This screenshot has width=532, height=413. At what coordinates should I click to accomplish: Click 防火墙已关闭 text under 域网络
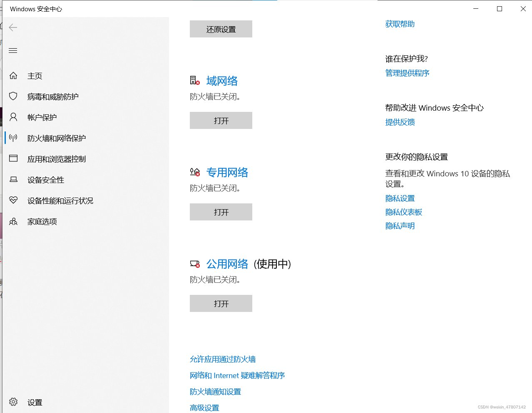pos(215,96)
